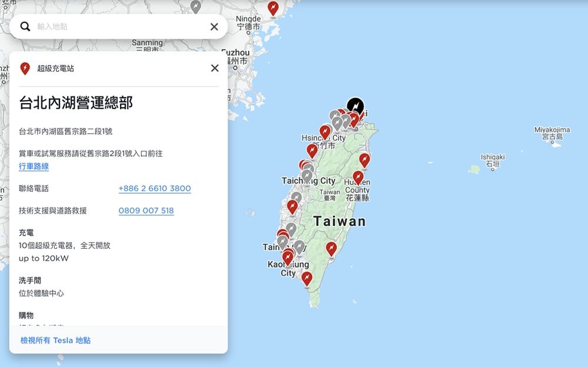Image resolution: width=588 pixels, height=367 pixels.
Task: Click the 位於體驗中心 restroom text
Action: [41, 293]
